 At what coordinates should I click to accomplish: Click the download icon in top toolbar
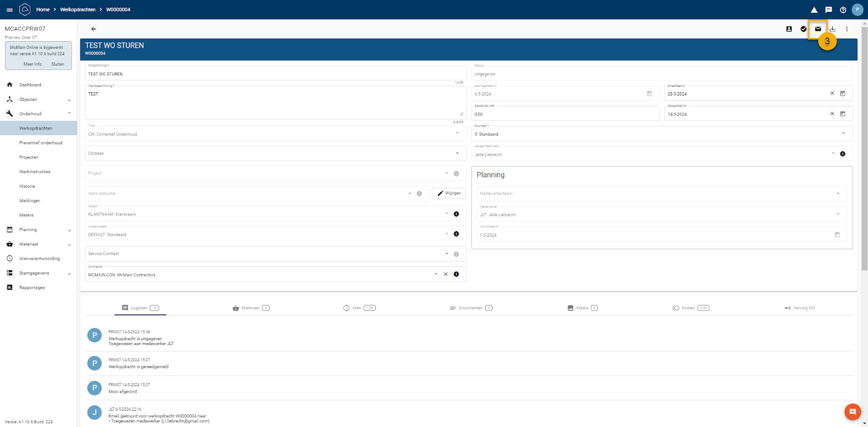pyautogui.click(x=832, y=29)
